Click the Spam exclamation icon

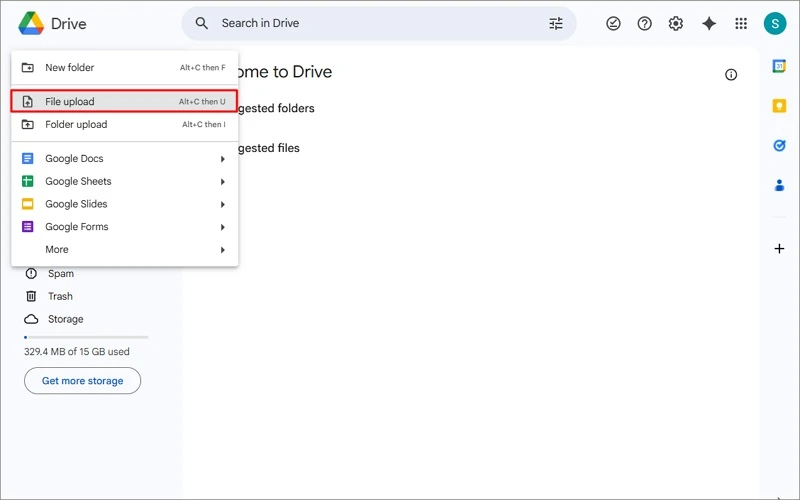click(31, 273)
